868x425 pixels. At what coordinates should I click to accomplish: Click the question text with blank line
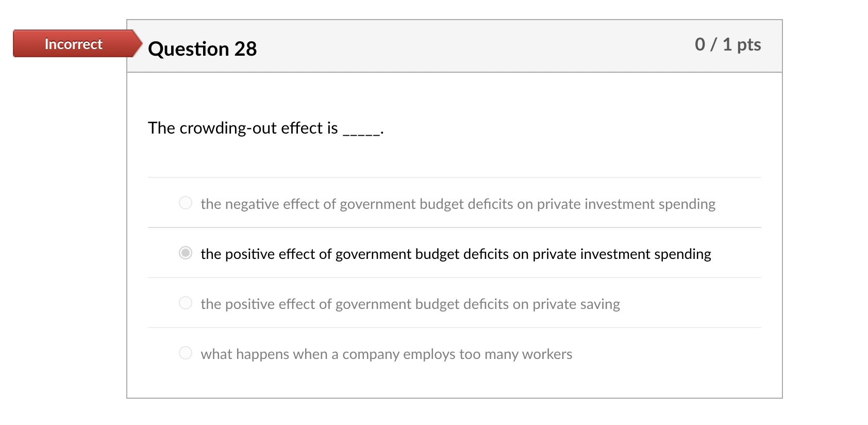266,128
